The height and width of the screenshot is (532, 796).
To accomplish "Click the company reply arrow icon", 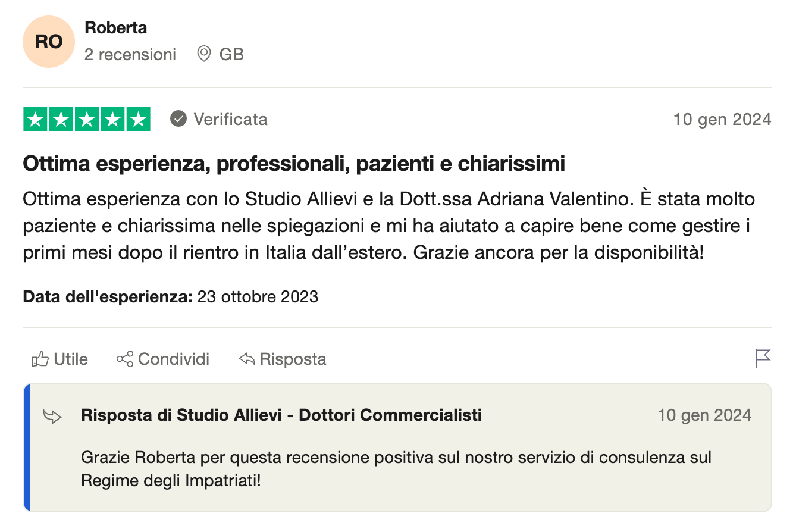I will click(53, 416).
